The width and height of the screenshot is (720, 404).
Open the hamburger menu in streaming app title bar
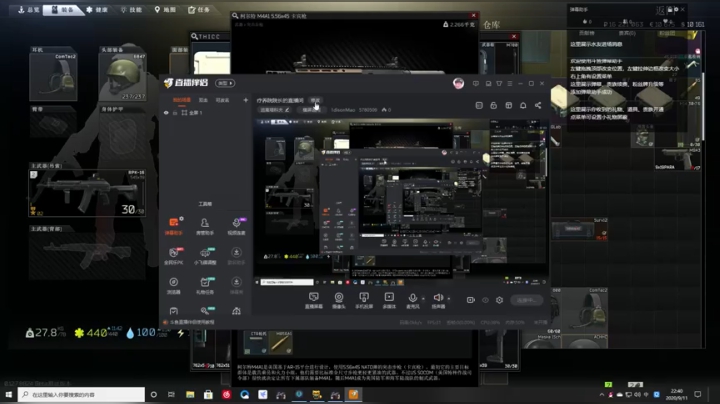pyautogui.click(x=510, y=84)
